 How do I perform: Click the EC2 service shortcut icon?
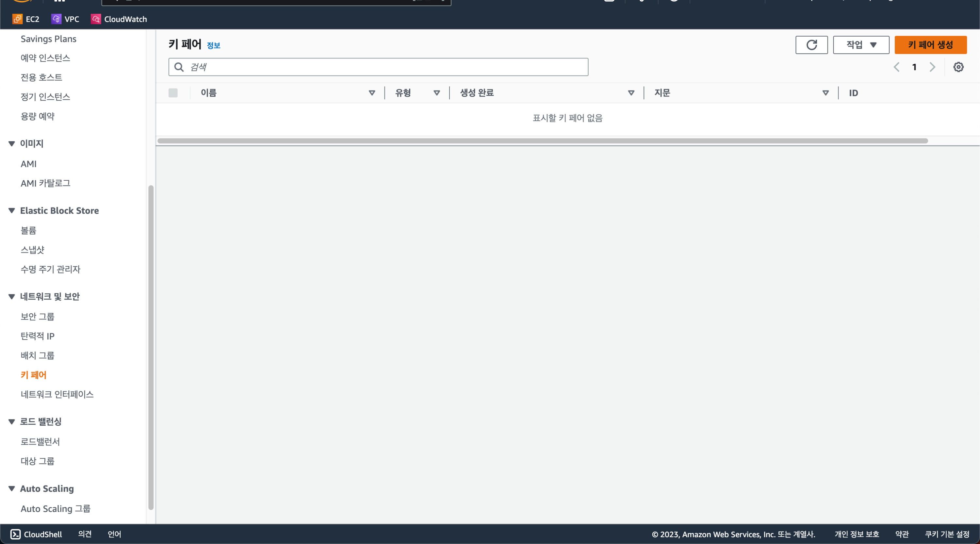tap(17, 19)
